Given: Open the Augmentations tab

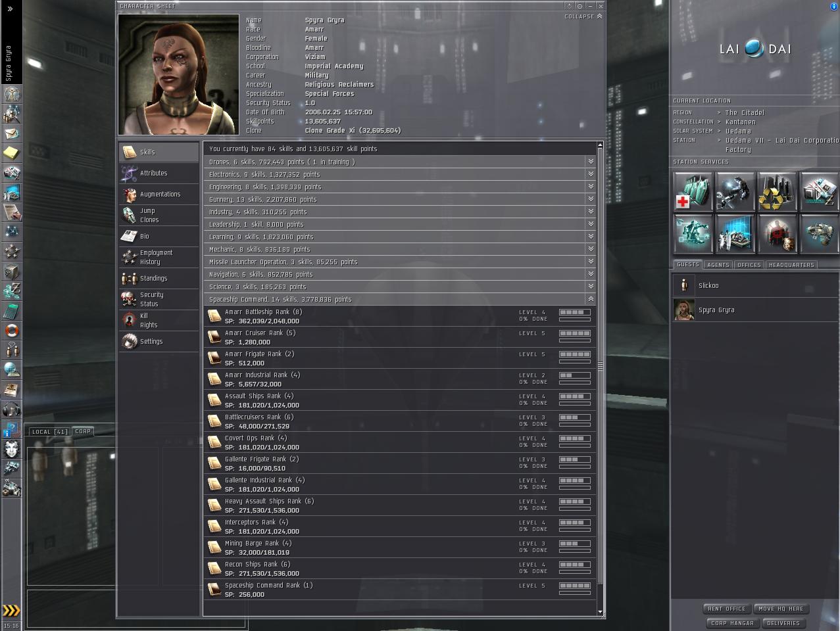Looking at the screenshot, I should pyautogui.click(x=159, y=194).
